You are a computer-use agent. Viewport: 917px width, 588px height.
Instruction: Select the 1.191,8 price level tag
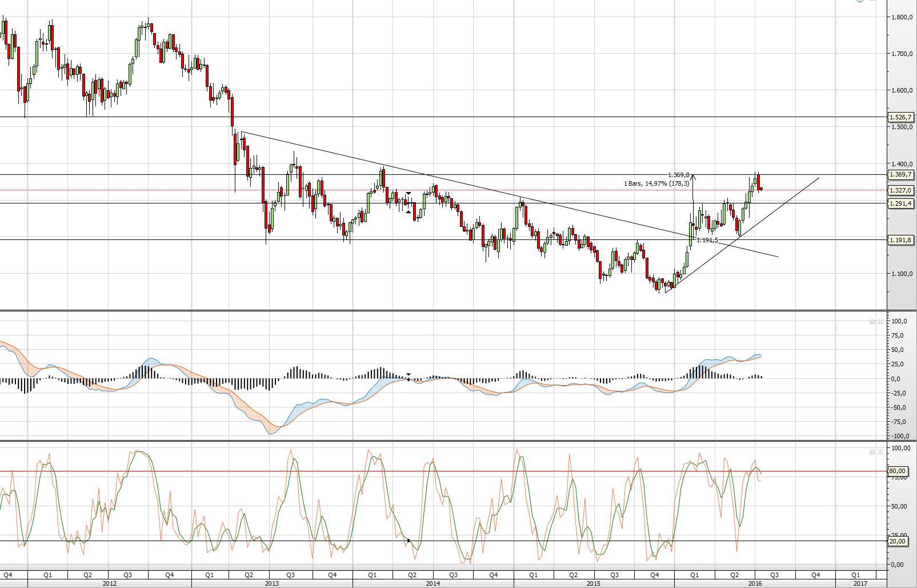point(901,240)
